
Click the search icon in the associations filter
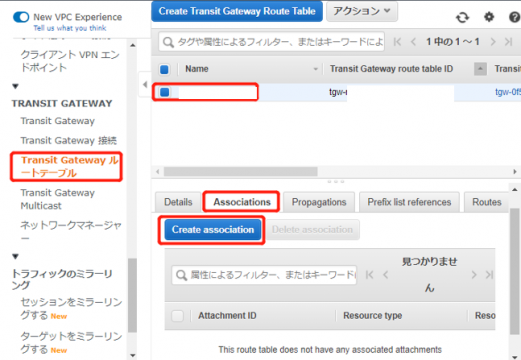click(181, 275)
